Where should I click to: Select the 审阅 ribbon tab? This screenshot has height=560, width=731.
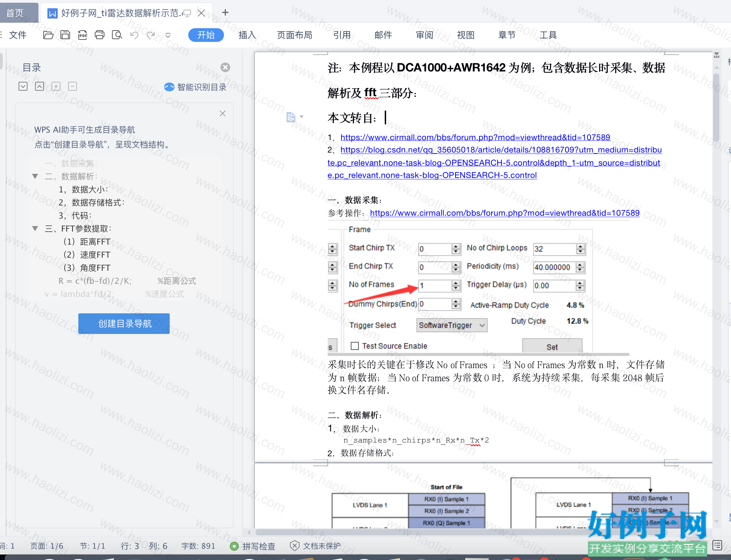(424, 35)
